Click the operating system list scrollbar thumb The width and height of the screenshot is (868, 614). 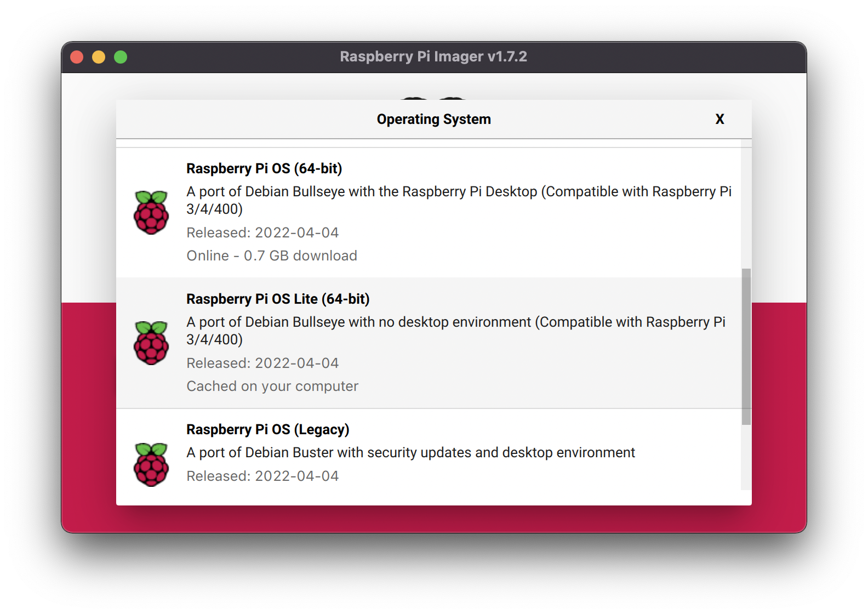coord(746,346)
